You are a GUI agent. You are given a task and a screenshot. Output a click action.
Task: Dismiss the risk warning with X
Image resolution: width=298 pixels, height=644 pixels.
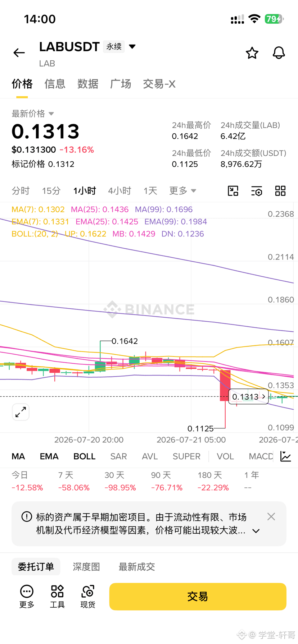[271, 517]
